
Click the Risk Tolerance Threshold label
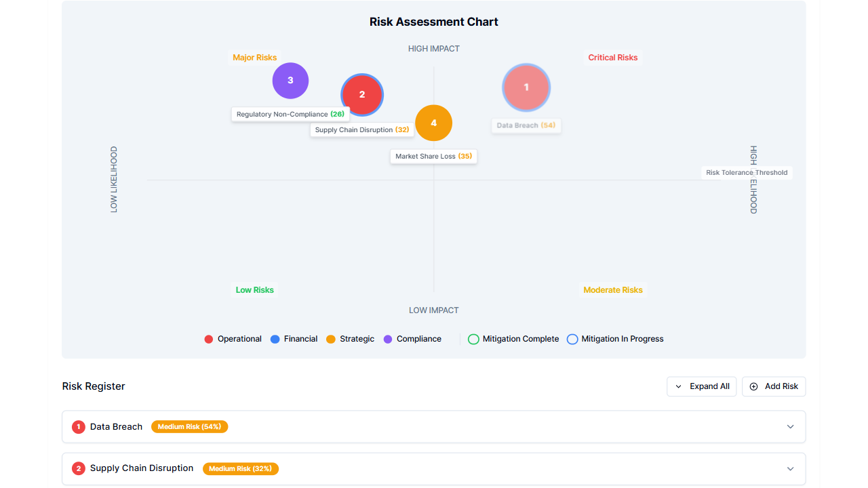pos(747,172)
